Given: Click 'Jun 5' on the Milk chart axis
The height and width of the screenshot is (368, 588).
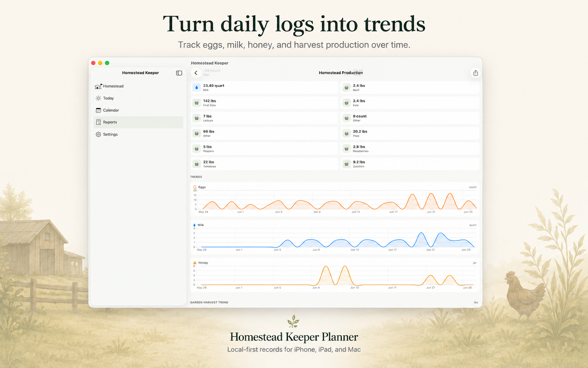Looking at the screenshot, I should 277,250.
